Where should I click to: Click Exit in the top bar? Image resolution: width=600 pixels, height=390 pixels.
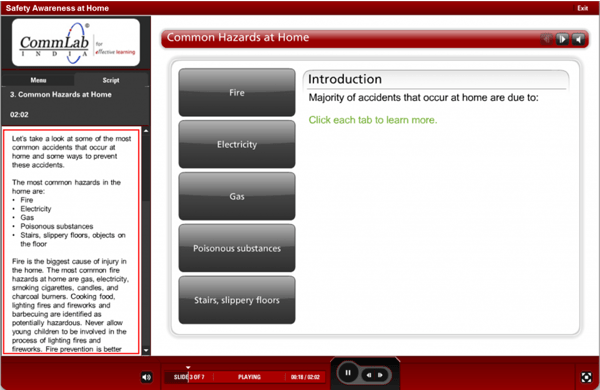pyautogui.click(x=582, y=8)
